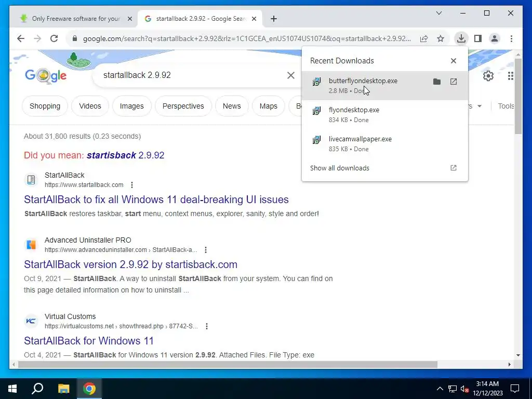Filter results by Videos

[x=90, y=106]
